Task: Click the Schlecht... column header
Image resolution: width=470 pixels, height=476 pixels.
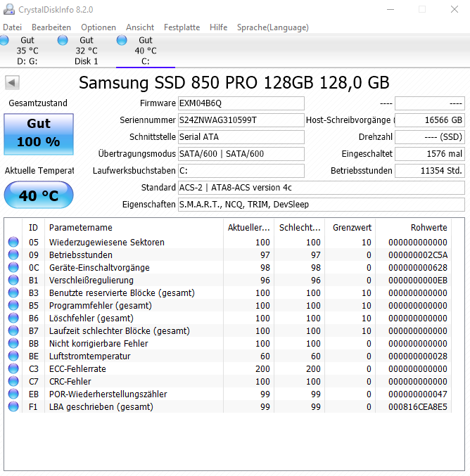Action: pyautogui.click(x=299, y=227)
